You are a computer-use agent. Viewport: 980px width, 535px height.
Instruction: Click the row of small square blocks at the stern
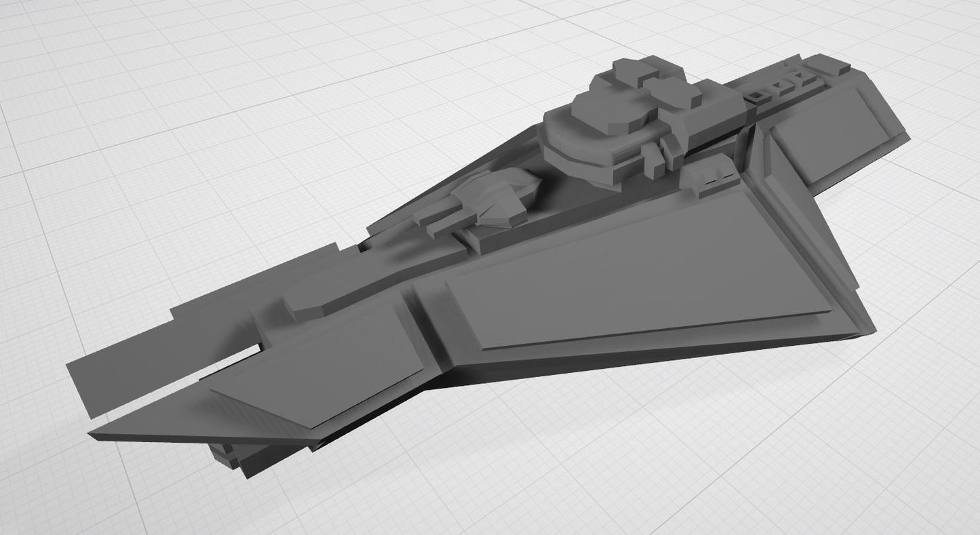780,85
